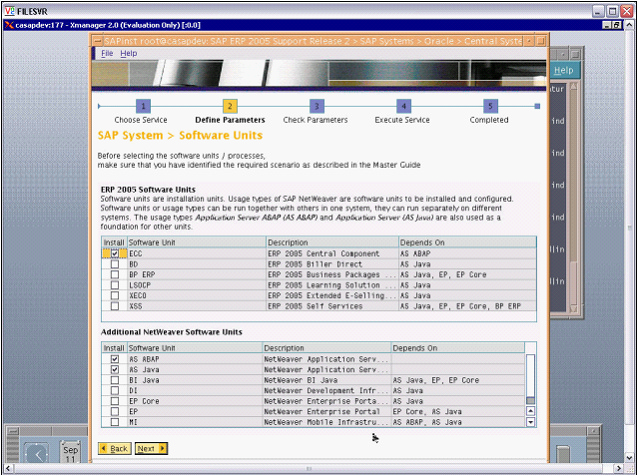638x476 pixels.
Task: Click the calendar Sep 11 desktop icon
Action: [70, 451]
